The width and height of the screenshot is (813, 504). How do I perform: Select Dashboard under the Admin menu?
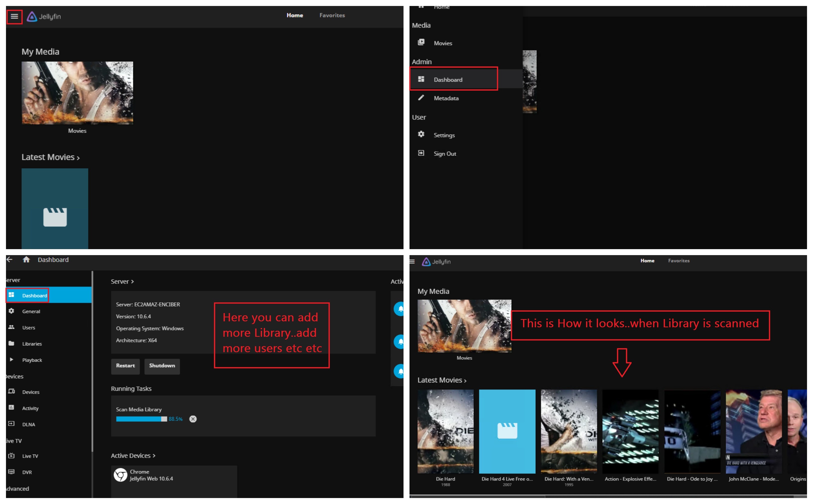point(448,79)
